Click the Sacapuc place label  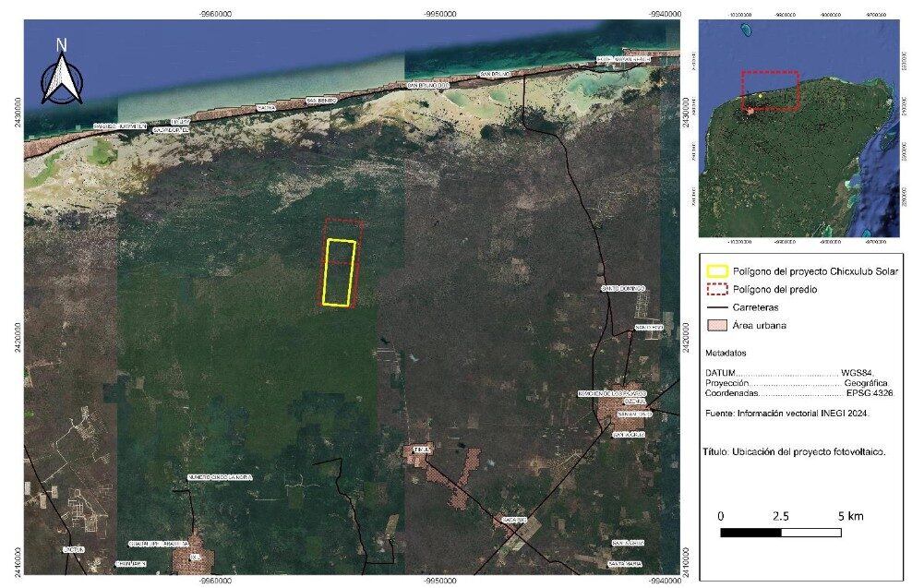(x=514, y=520)
